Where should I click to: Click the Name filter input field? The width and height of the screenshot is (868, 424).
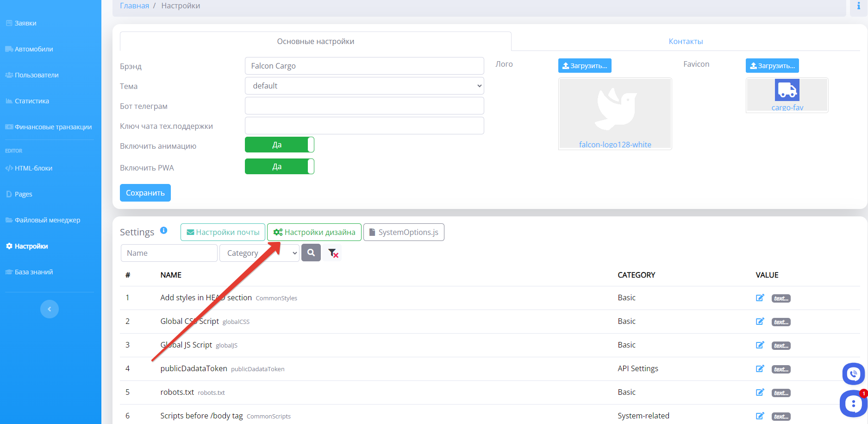(169, 253)
